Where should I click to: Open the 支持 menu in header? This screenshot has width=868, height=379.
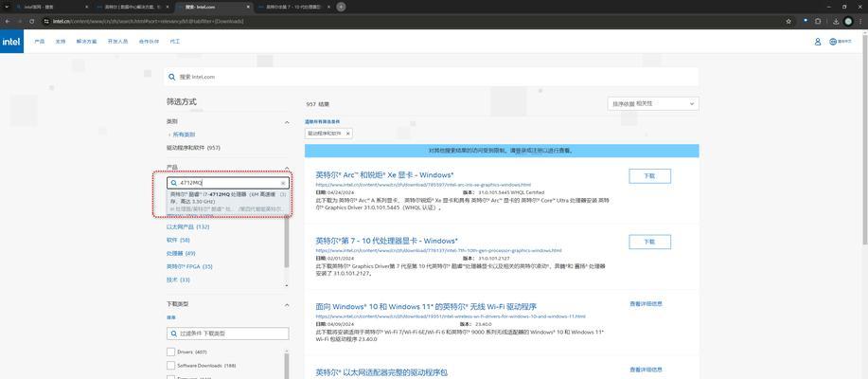click(61, 42)
